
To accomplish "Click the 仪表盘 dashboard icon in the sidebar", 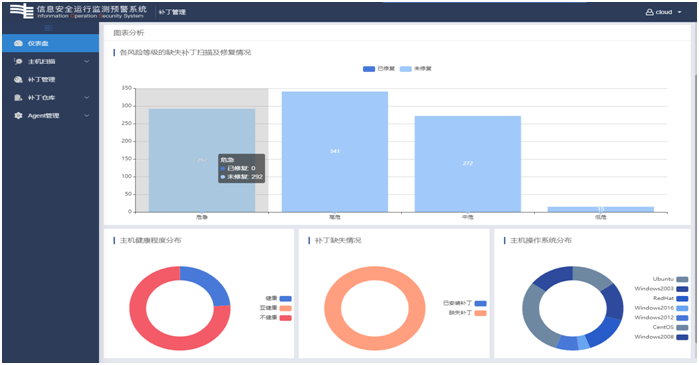I will pos(18,43).
